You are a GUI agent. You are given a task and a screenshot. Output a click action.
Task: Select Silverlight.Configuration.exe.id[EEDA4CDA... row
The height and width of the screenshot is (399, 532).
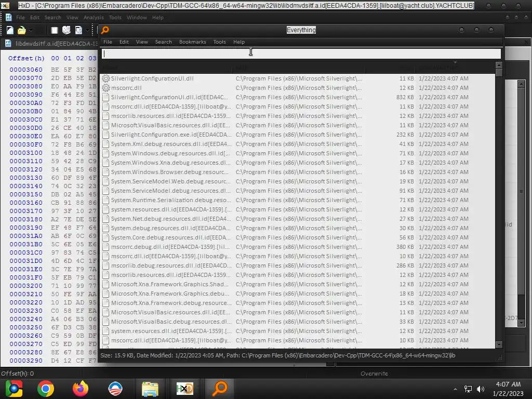298,135
